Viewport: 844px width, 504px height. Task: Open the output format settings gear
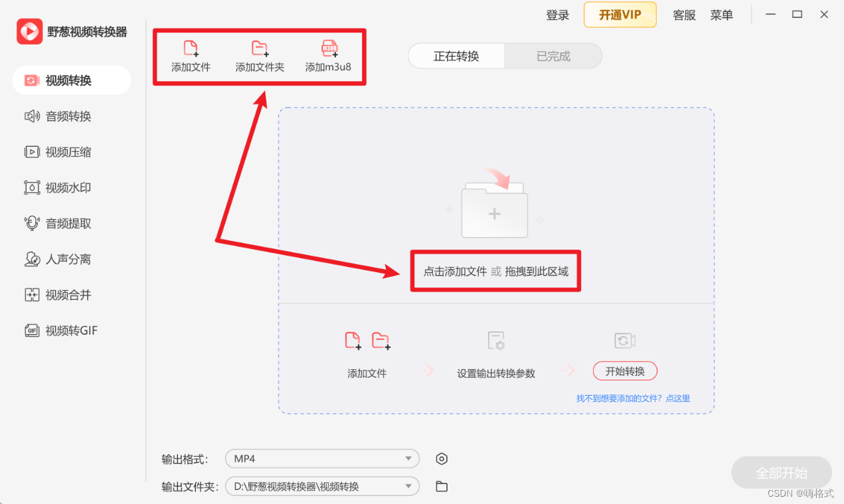[x=441, y=458]
